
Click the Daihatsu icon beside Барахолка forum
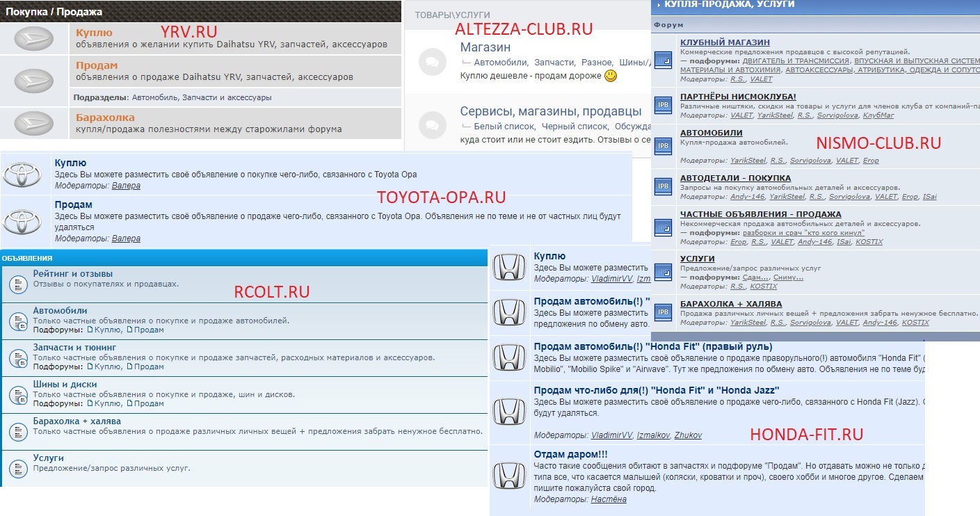[33, 123]
